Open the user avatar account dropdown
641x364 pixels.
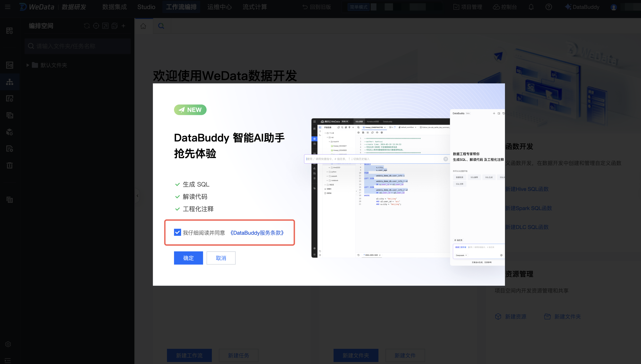pyautogui.click(x=613, y=7)
